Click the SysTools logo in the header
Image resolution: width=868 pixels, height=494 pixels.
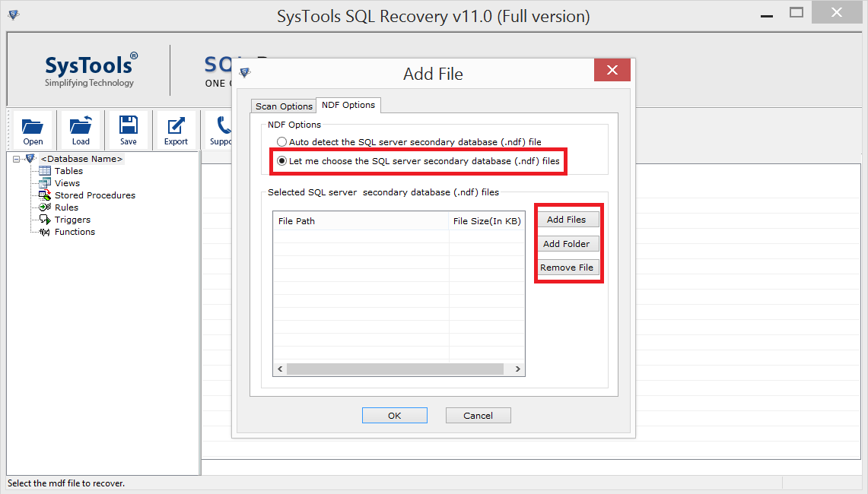point(91,70)
